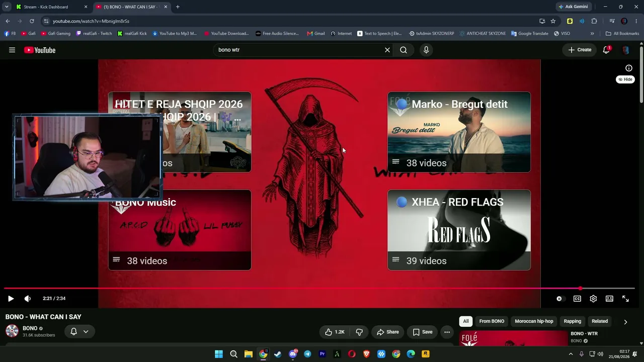644x362 pixels.
Task: Open the Extensions puzzle icon
Action: pyautogui.click(x=594, y=21)
